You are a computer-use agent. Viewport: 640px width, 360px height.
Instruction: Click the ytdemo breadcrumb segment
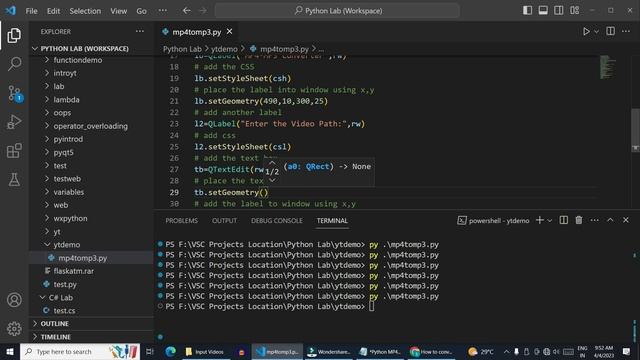[x=224, y=49]
